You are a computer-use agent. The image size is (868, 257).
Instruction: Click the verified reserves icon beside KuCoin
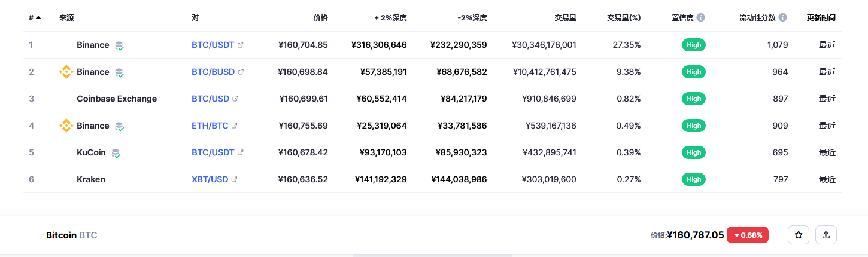click(116, 153)
